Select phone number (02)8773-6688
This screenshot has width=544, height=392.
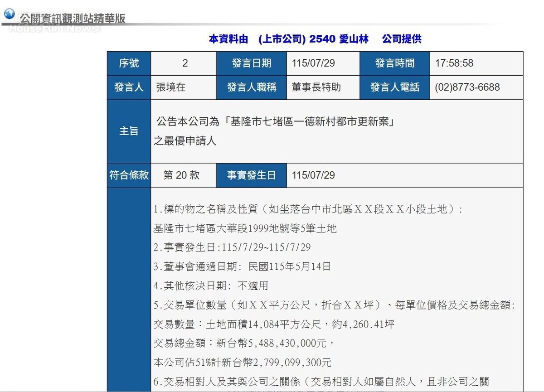tap(467, 87)
